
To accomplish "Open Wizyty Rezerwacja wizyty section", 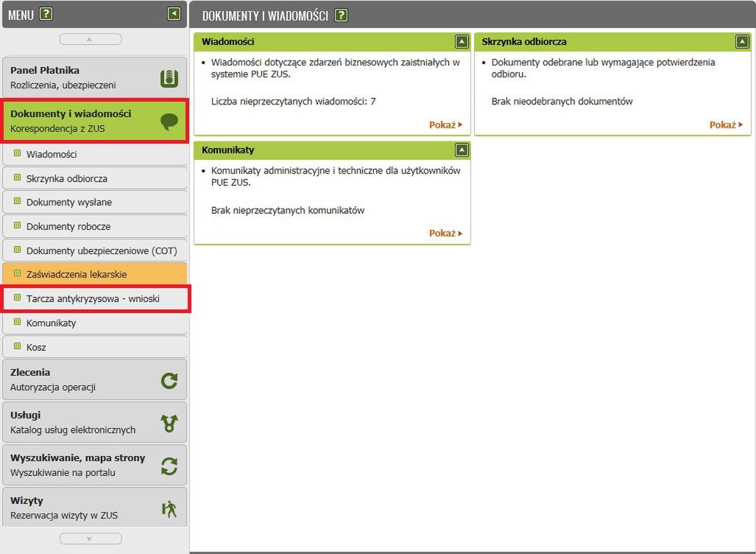I will 94,507.
